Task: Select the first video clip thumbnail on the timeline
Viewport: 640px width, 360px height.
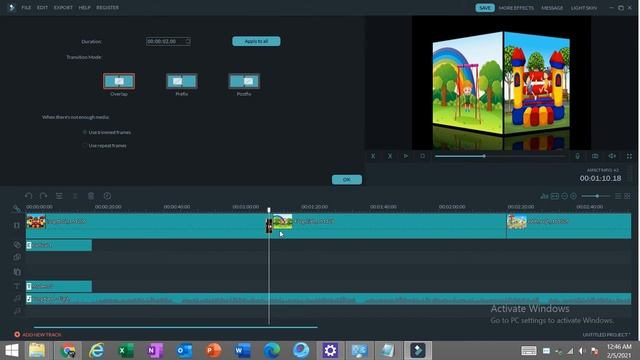Action: point(36,221)
